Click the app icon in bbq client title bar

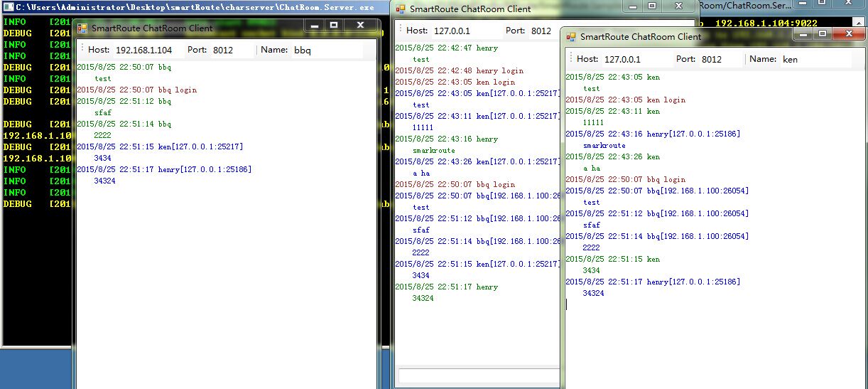[x=82, y=28]
